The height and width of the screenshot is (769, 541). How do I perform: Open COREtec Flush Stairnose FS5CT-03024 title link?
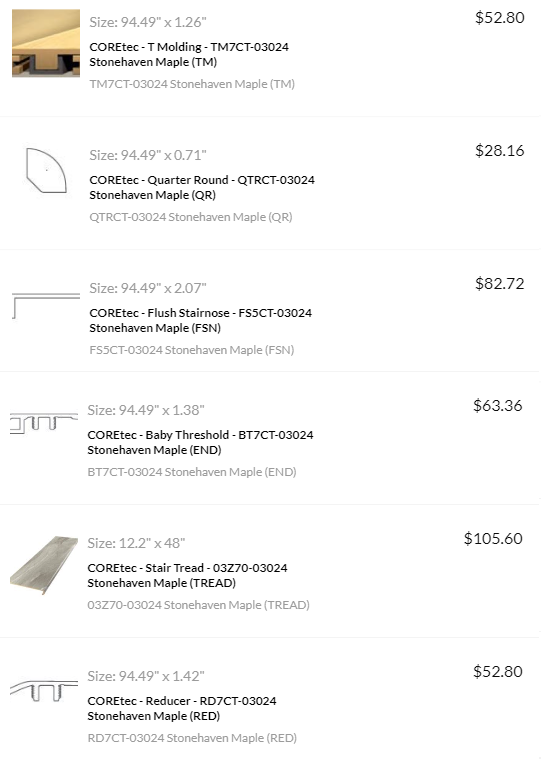point(200,320)
